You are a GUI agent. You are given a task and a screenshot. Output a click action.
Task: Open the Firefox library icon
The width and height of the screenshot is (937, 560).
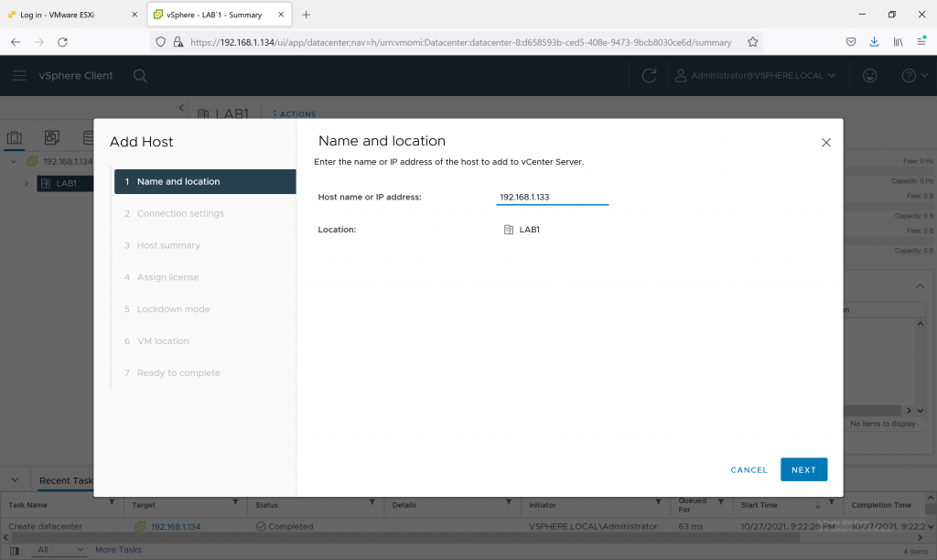[x=898, y=42]
